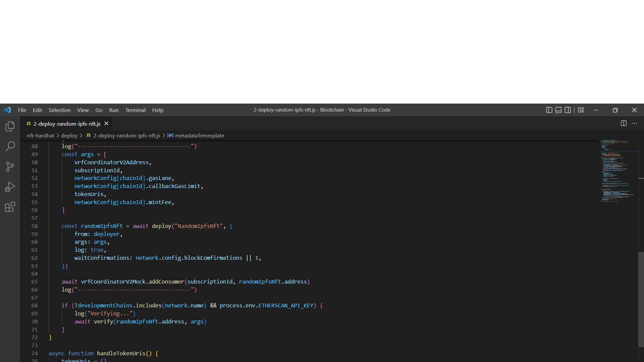This screenshot has width=644, height=362.
Task: Click blockComfirmations on line 62
Action: (213, 258)
